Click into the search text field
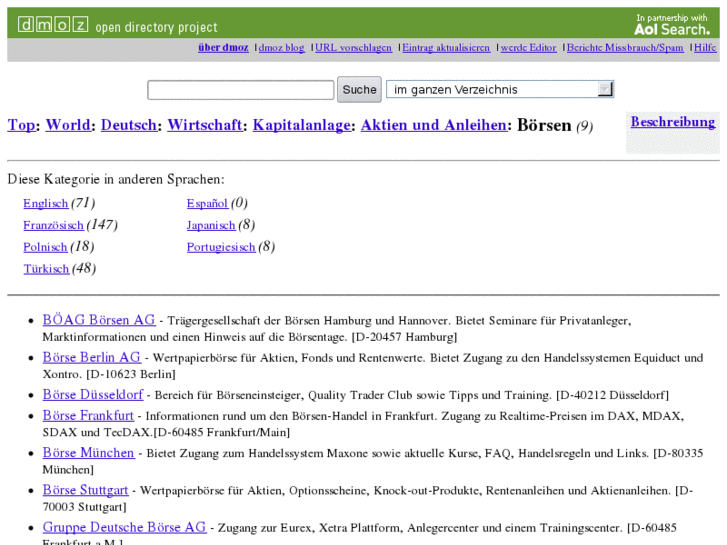Viewport: 727px width, 545px height. (x=241, y=90)
